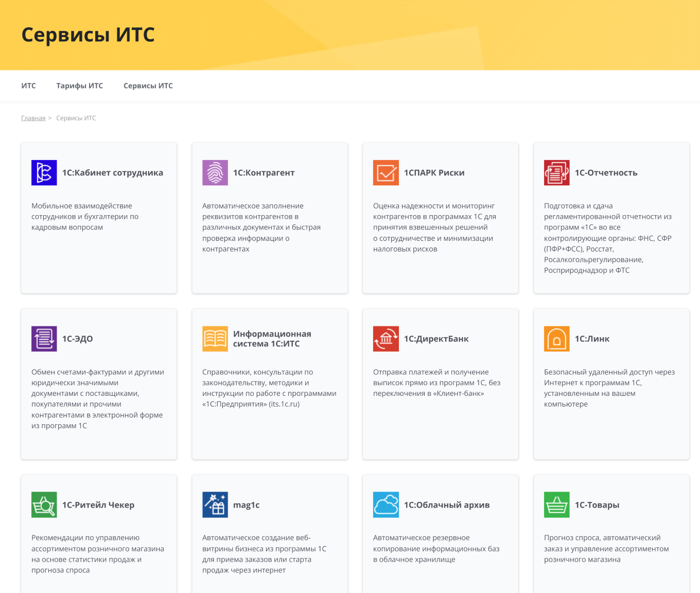Screen dimensions: 700x593
Task: Click text 'Автоматическое заполнение реквизитов контрагентов'
Action: tap(261, 227)
